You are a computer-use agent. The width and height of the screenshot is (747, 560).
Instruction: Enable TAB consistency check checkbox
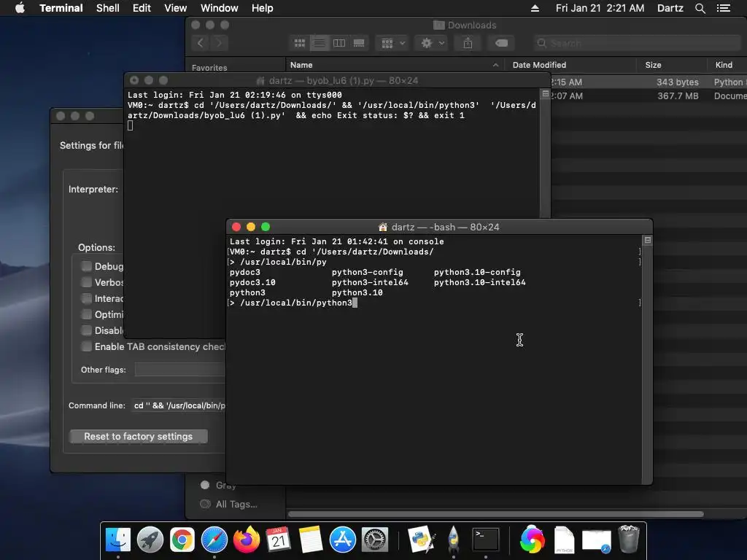click(x=86, y=346)
